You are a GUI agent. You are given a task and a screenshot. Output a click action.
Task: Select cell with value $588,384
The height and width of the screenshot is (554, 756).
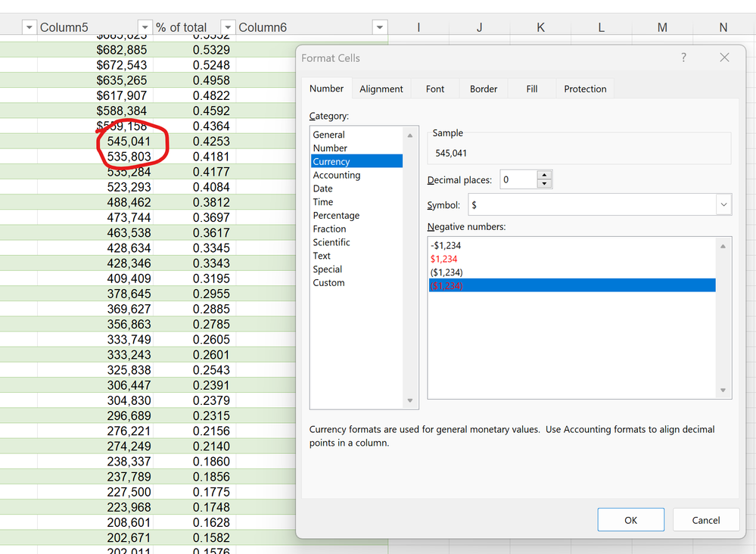click(95, 111)
